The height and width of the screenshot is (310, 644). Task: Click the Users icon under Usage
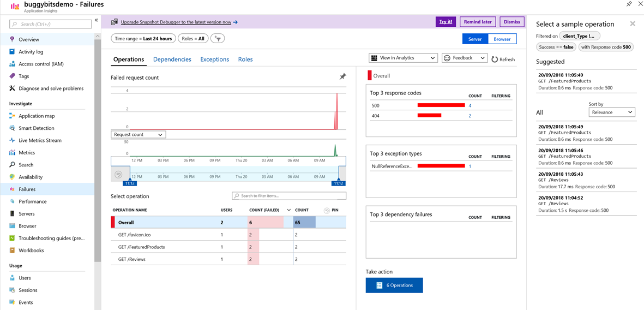pos(12,278)
